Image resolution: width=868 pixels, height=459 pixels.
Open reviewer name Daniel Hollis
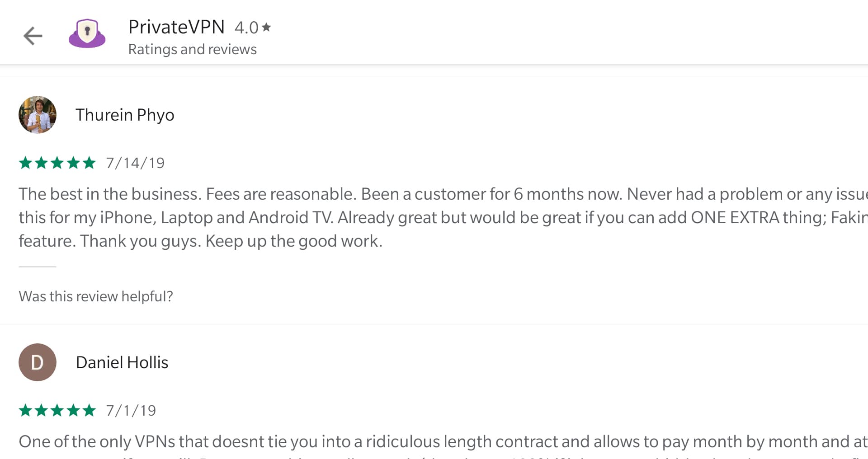[122, 362]
